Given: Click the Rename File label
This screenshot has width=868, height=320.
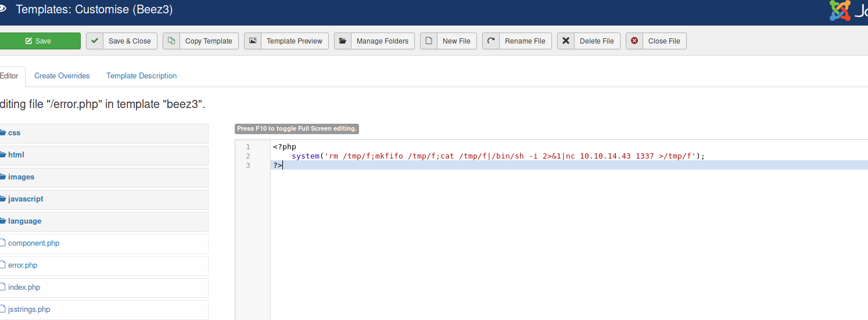Looking at the screenshot, I should [x=525, y=41].
